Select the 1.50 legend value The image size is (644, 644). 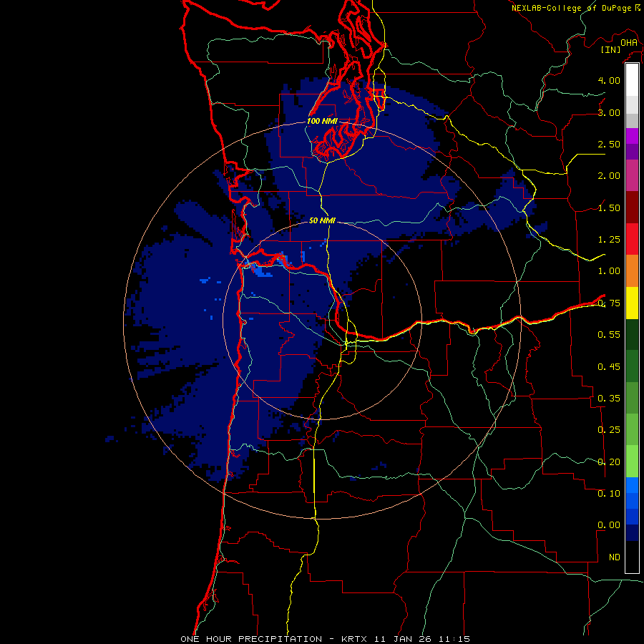[x=609, y=208]
